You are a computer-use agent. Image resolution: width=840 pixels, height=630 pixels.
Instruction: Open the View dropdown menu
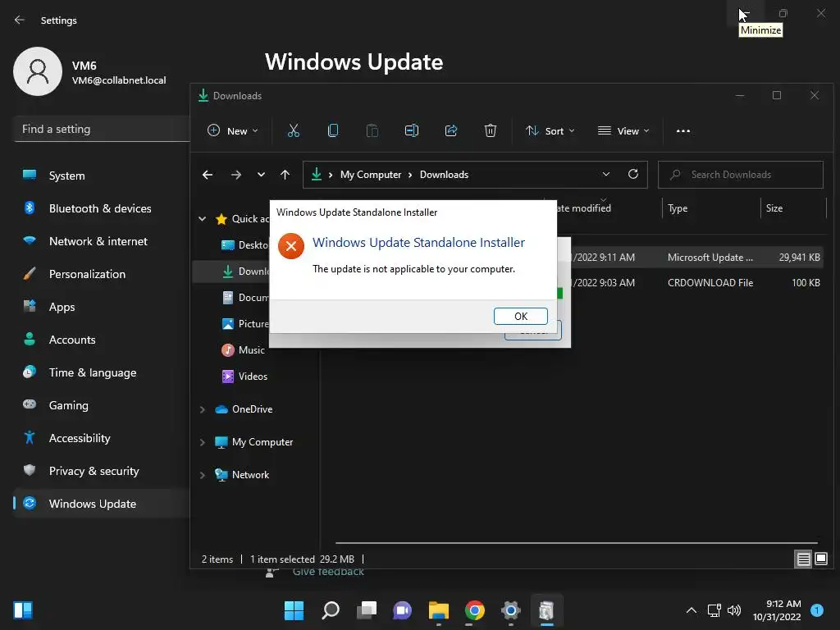[623, 130]
